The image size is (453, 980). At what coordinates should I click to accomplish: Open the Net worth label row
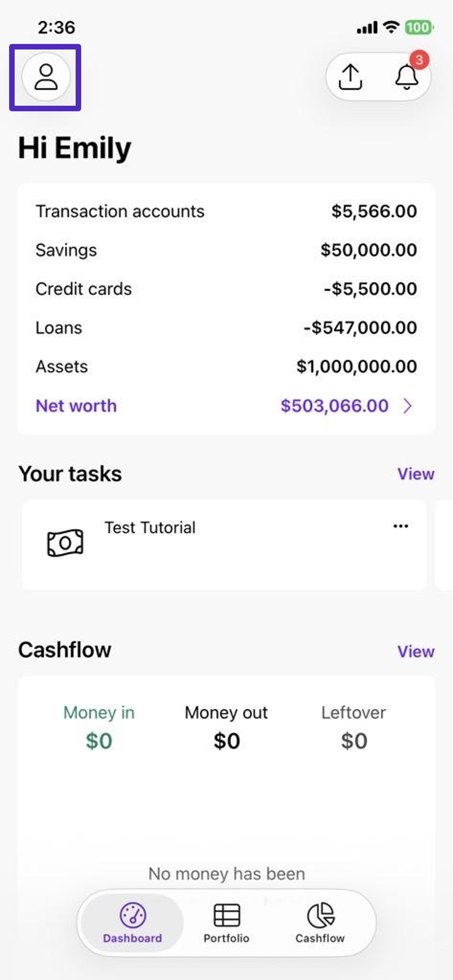226,406
